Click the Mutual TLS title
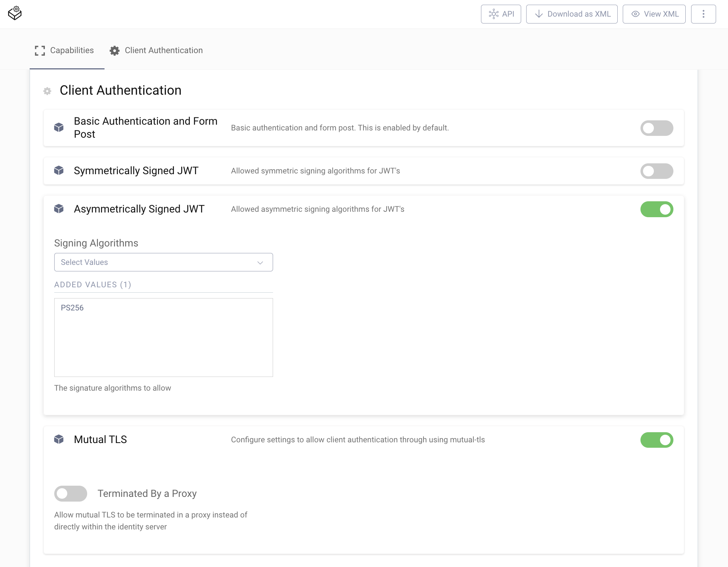Screen dimensions: 728x567 tap(101, 439)
